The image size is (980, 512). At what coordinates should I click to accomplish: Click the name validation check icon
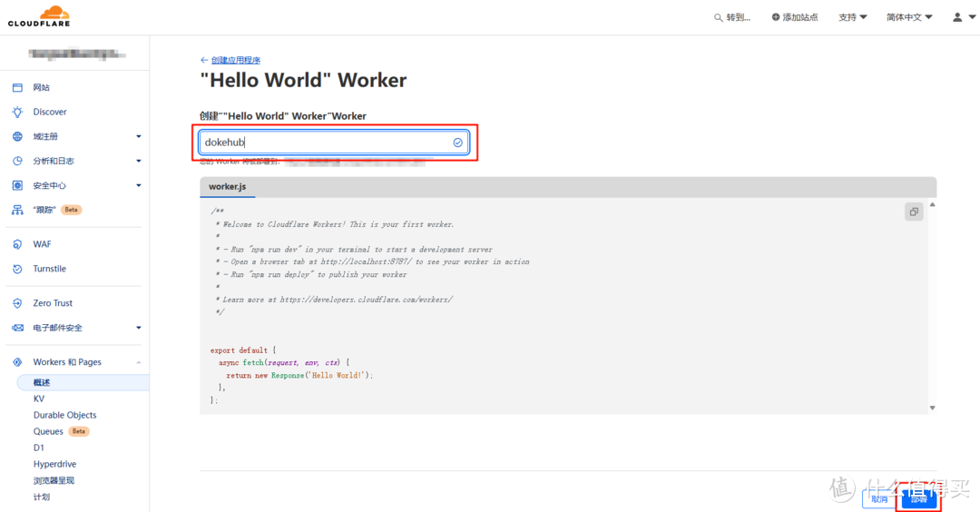[x=457, y=143]
